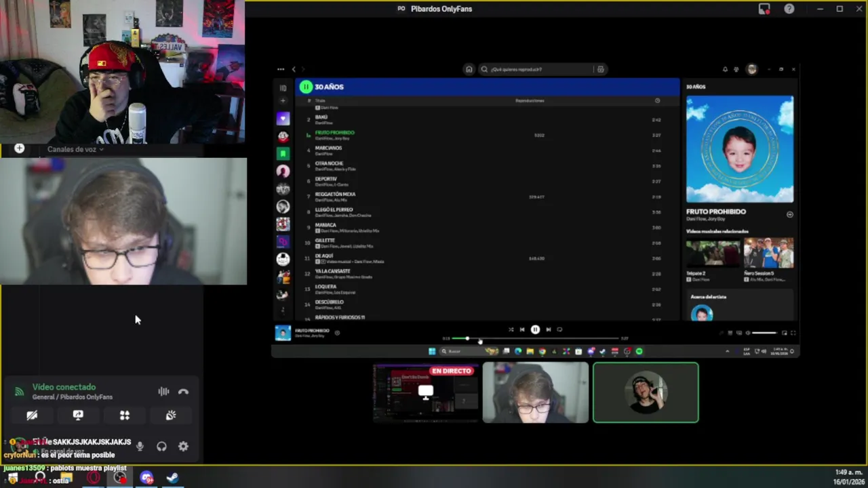Open Spotify friend activity icon

[x=736, y=69]
